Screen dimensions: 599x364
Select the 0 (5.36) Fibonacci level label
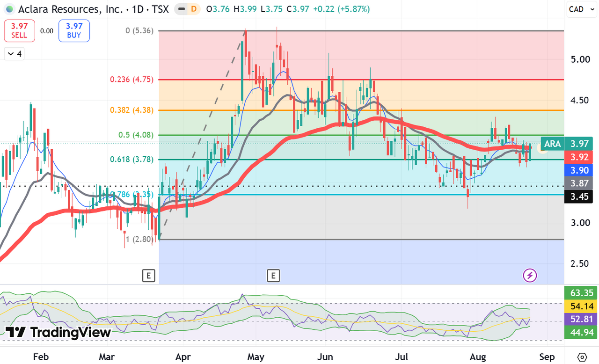(139, 31)
